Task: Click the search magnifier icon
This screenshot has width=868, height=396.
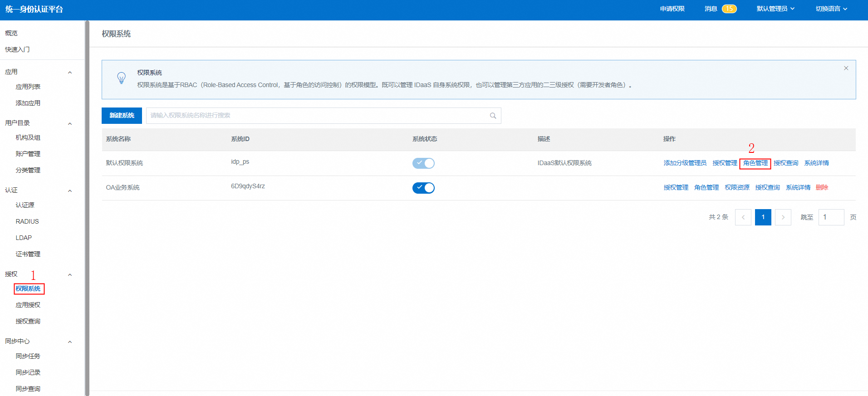Action: (493, 116)
